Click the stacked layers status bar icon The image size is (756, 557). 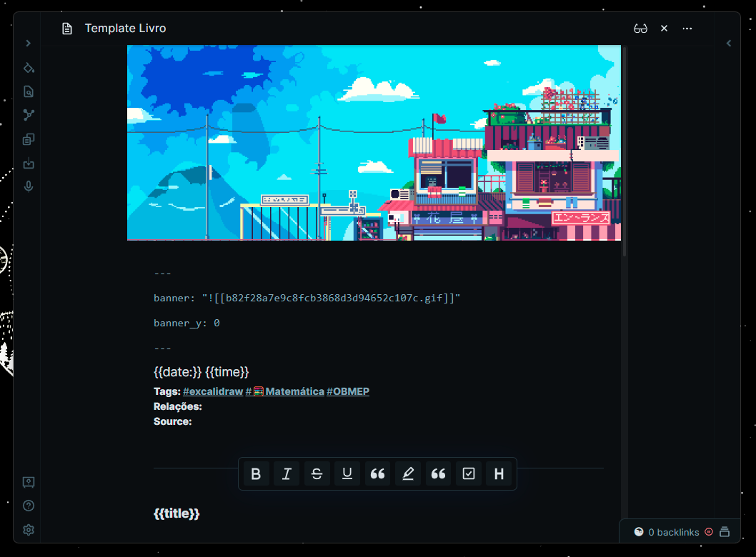(724, 532)
